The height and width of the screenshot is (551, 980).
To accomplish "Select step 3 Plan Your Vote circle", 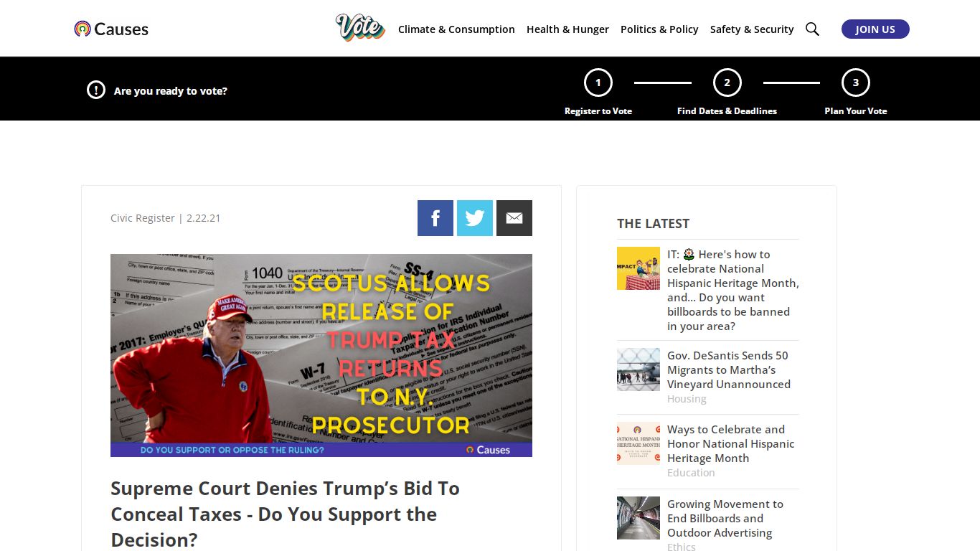I will 856,83.
